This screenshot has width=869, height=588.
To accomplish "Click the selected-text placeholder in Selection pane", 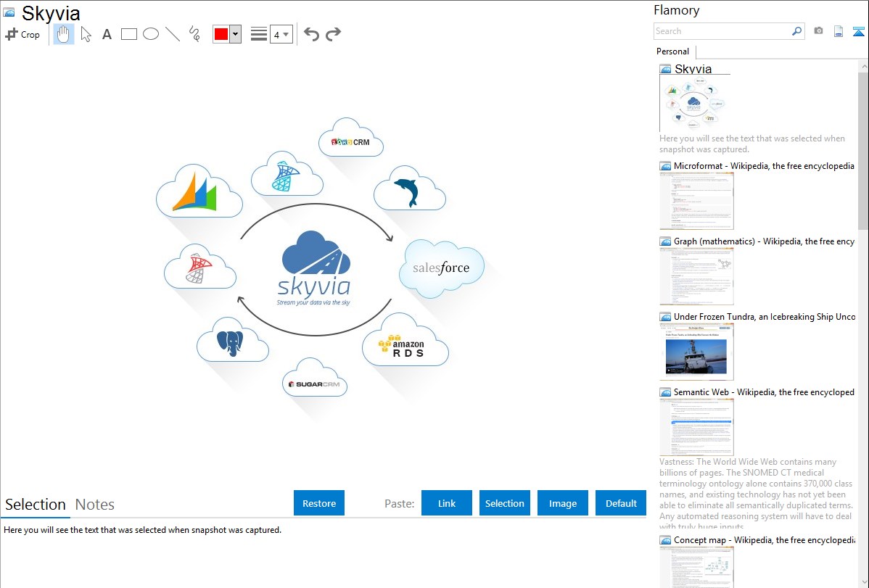I will [x=142, y=531].
